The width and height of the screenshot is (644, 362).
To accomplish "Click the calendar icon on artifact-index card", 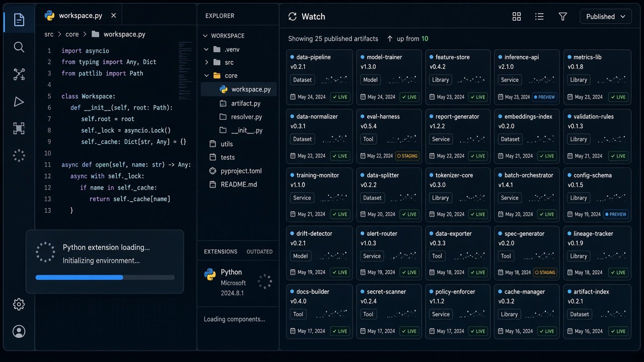I will (x=571, y=331).
